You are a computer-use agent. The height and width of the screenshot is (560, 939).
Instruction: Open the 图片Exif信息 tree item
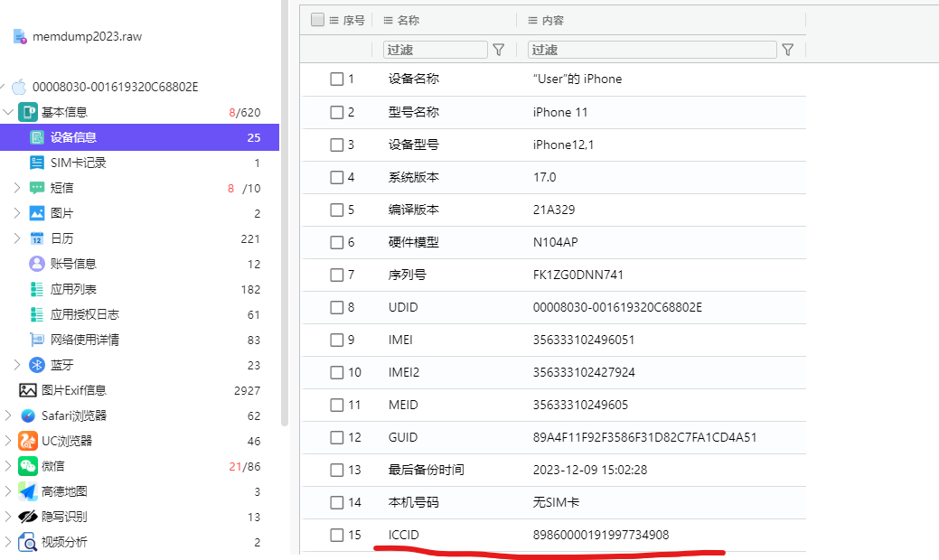[139, 390]
